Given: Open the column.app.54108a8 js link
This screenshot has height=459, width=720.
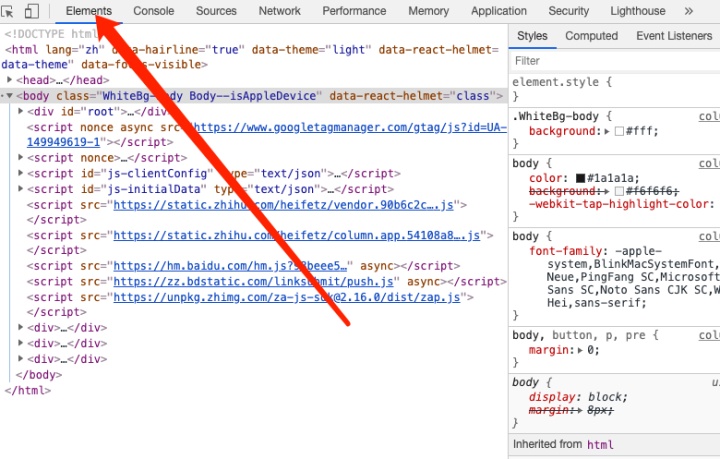Looking at the screenshot, I should (x=297, y=235).
